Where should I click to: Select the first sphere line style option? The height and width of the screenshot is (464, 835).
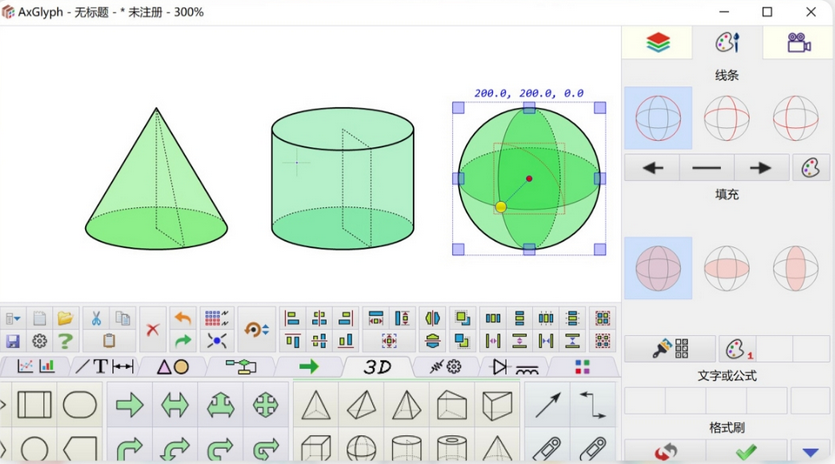[657, 117]
